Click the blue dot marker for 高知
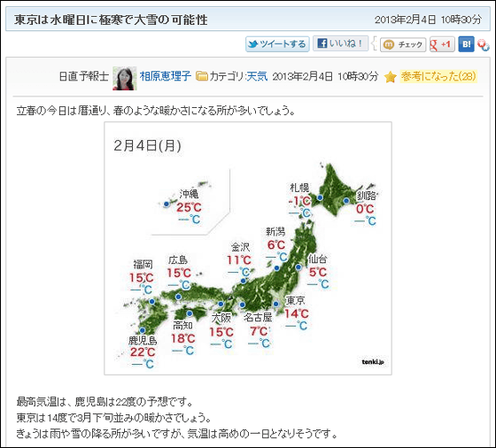This screenshot has width=496, height=448. pyautogui.click(x=190, y=313)
